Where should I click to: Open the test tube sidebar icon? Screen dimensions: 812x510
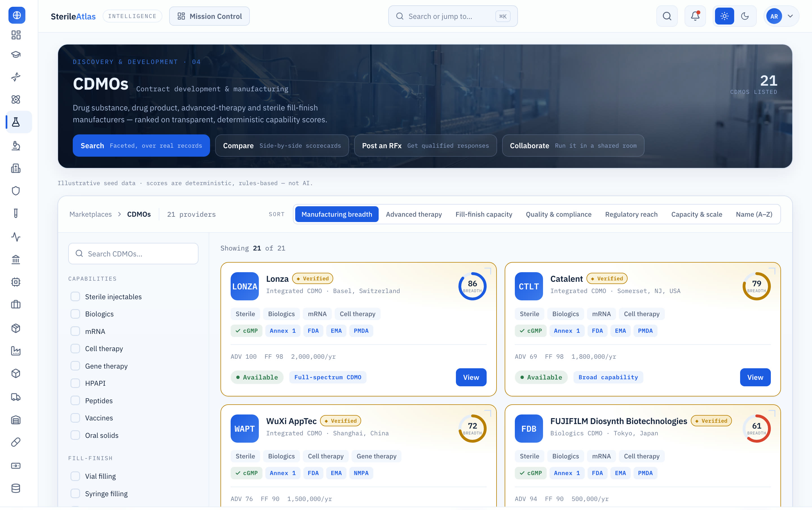pos(16,213)
